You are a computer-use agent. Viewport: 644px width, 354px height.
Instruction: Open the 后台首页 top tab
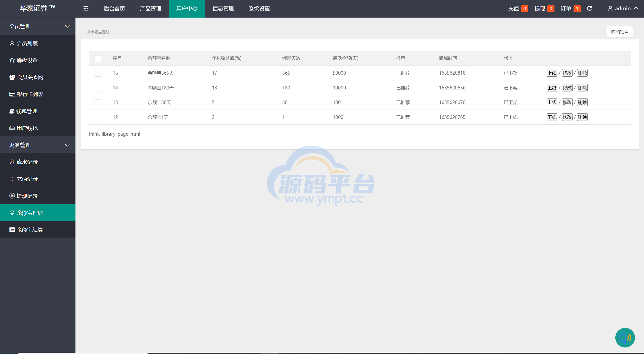pos(114,9)
